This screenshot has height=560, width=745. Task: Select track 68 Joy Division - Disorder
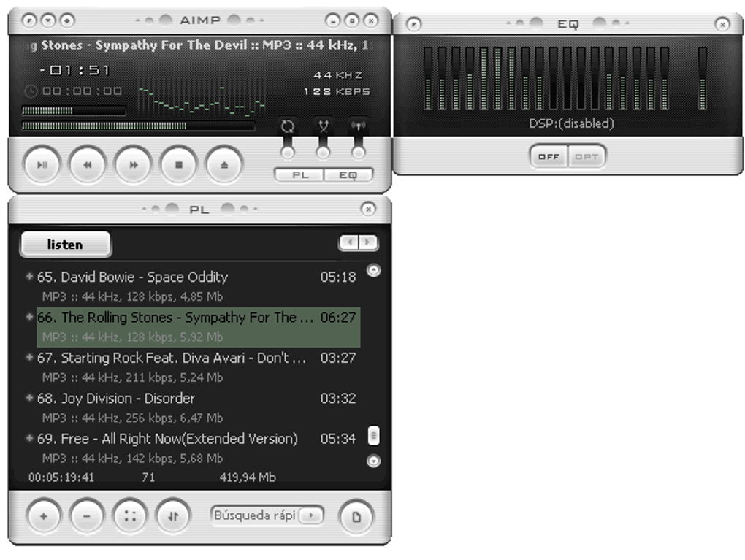pyautogui.click(x=198, y=407)
